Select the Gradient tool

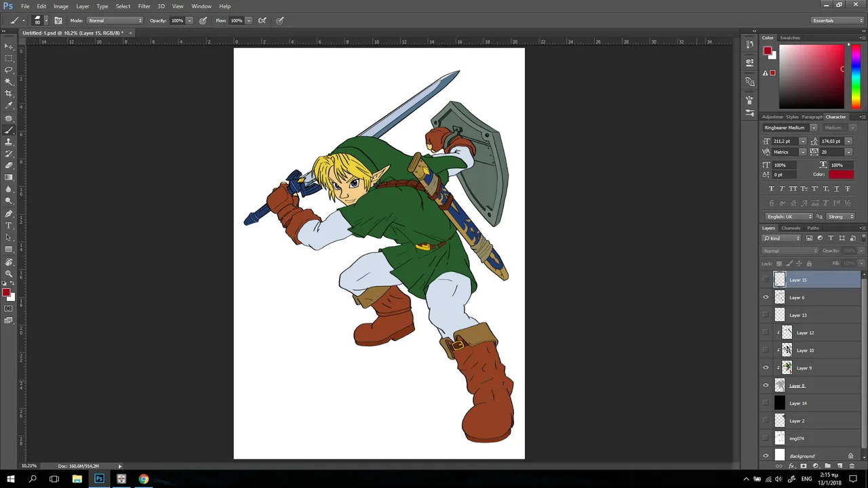click(x=9, y=177)
